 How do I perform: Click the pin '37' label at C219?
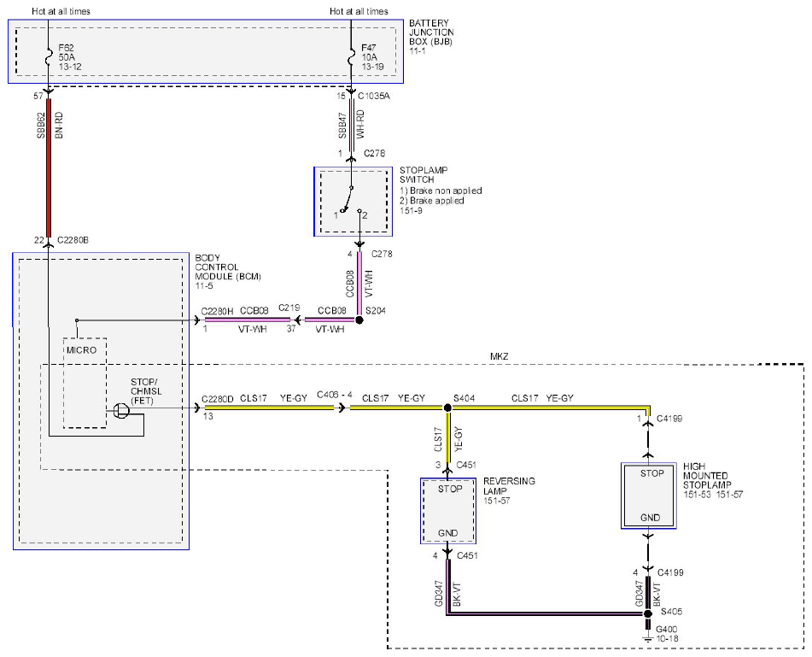click(x=291, y=328)
